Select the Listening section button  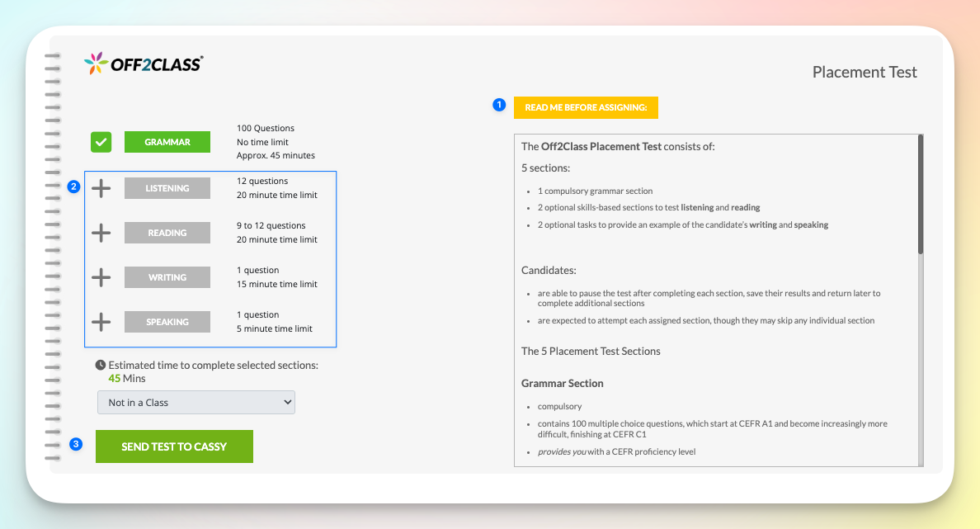[167, 188]
